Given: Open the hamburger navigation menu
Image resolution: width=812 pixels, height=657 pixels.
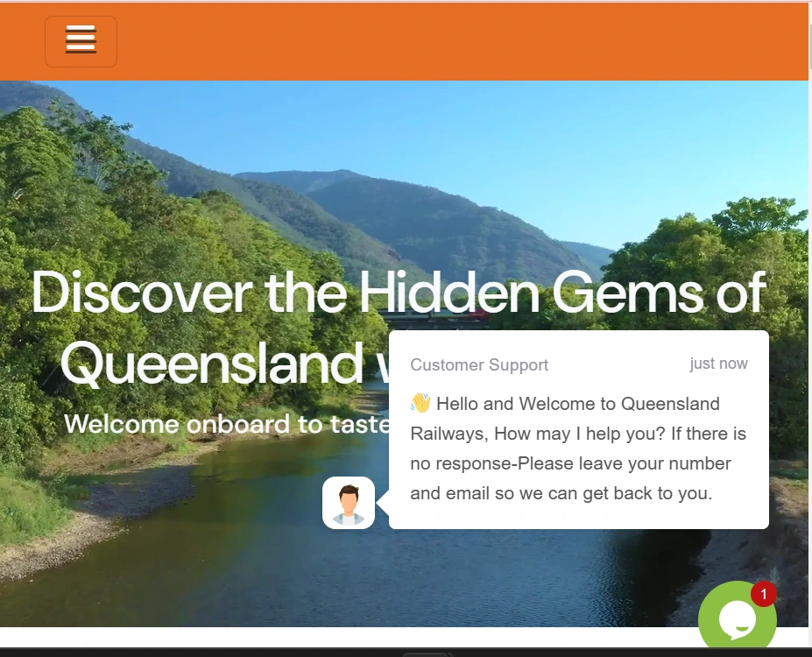Looking at the screenshot, I should tap(81, 41).
